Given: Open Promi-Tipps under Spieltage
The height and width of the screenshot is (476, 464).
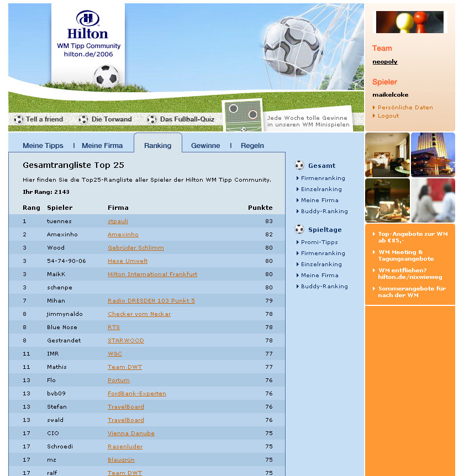Looking at the screenshot, I should [x=319, y=242].
